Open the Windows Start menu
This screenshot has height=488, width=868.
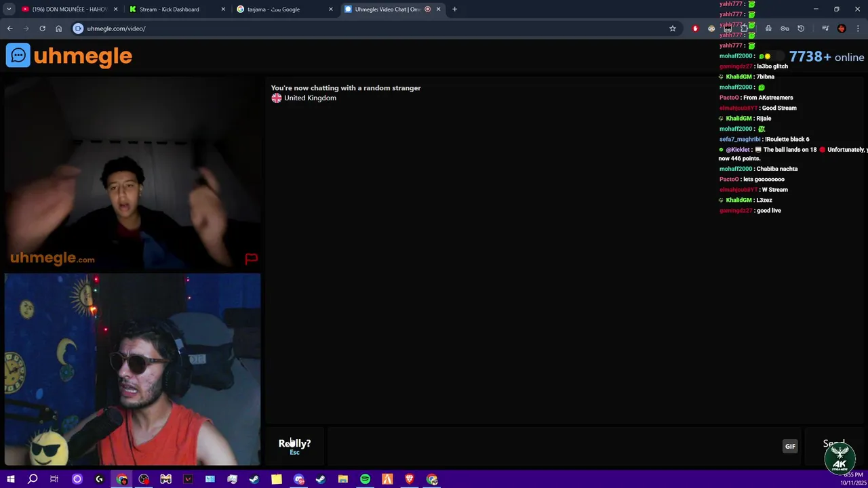pyautogui.click(x=10, y=479)
